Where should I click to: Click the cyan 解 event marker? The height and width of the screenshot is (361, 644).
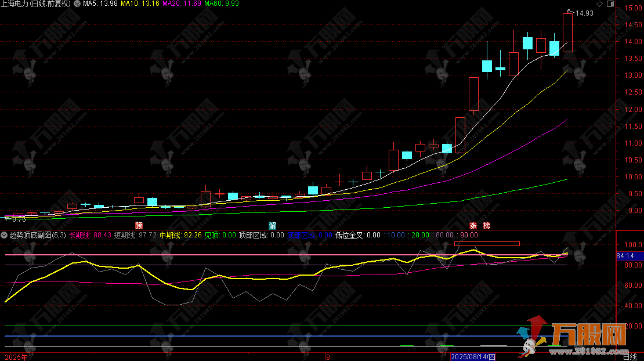[272, 225]
